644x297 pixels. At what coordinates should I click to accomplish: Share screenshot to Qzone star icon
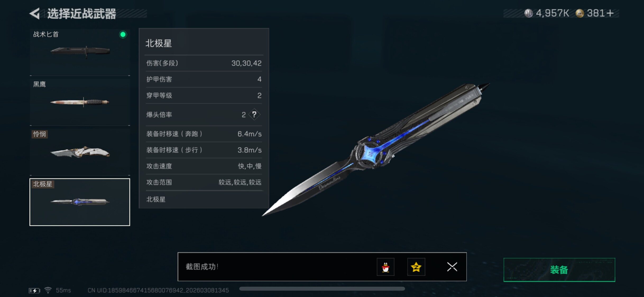pos(416,267)
